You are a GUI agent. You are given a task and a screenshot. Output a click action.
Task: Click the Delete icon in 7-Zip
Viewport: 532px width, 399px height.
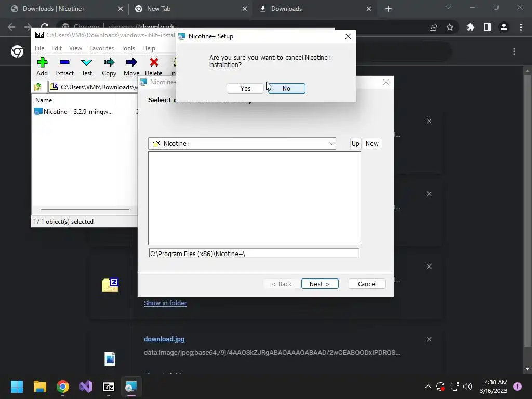tap(154, 66)
